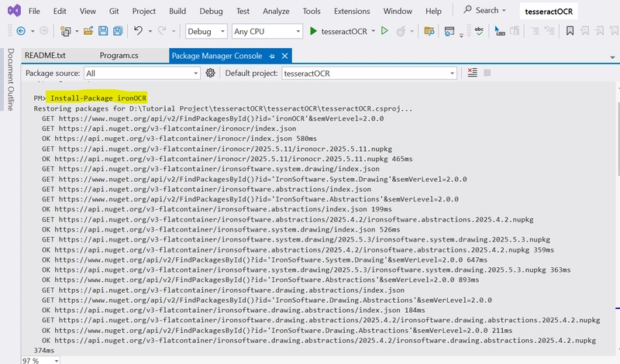Toggle a bookmark with the bookmark icon
The image size is (620, 364).
tap(570, 30)
